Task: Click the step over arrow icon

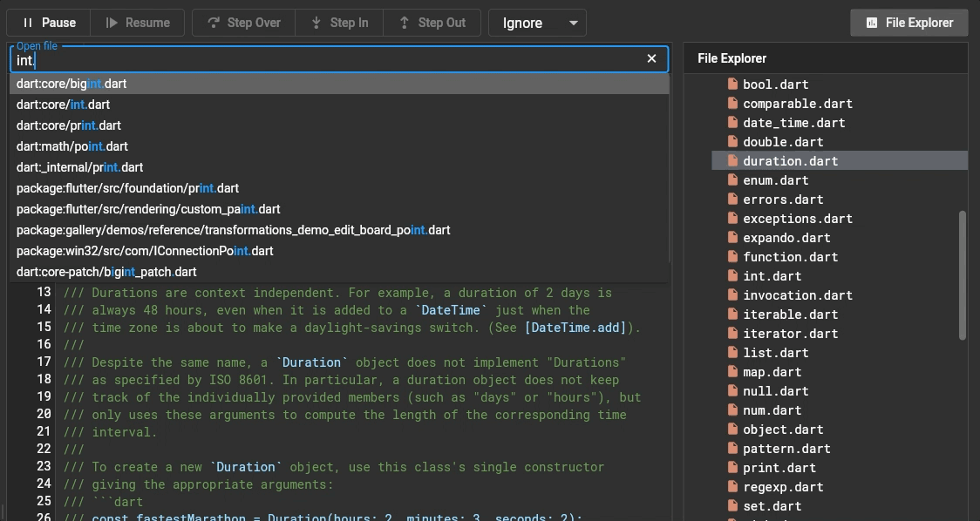Action: (214, 23)
